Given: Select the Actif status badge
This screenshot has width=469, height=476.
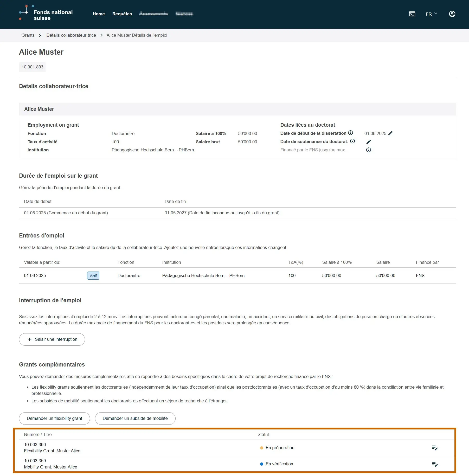Looking at the screenshot, I should [93, 276].
